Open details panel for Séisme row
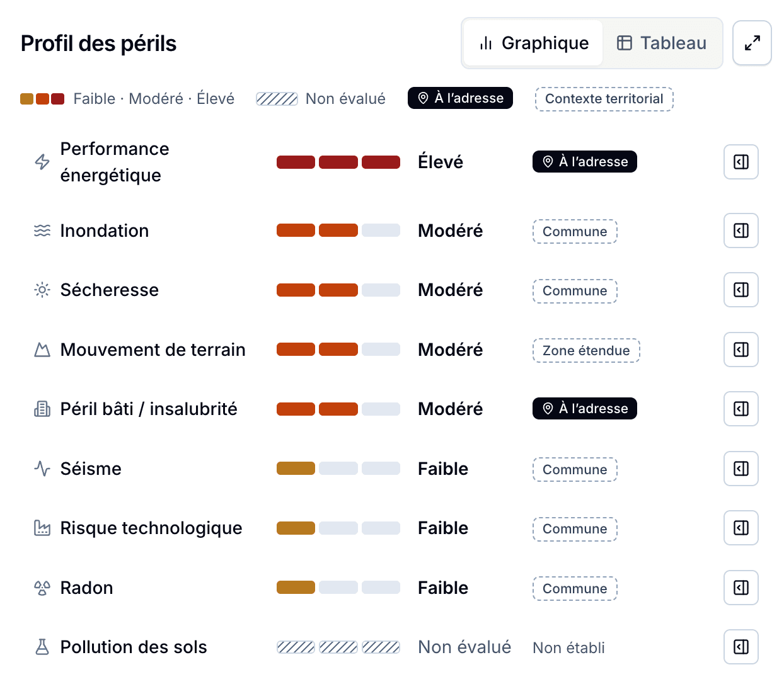The width and height of the screenshot is (784, 689). click(741, 469)
